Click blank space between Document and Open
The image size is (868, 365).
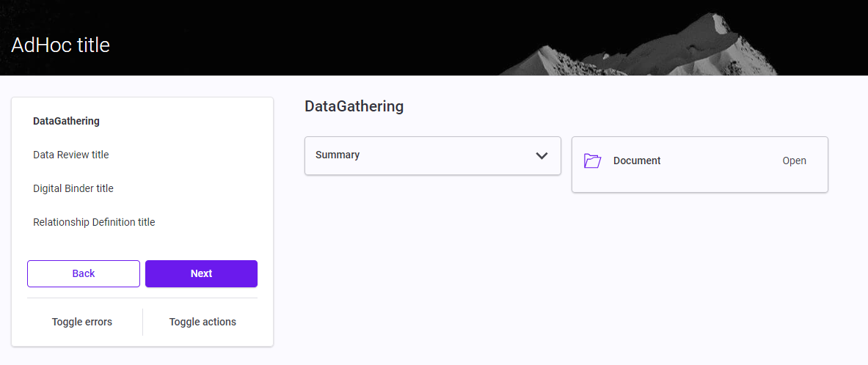tap(719, 161)
